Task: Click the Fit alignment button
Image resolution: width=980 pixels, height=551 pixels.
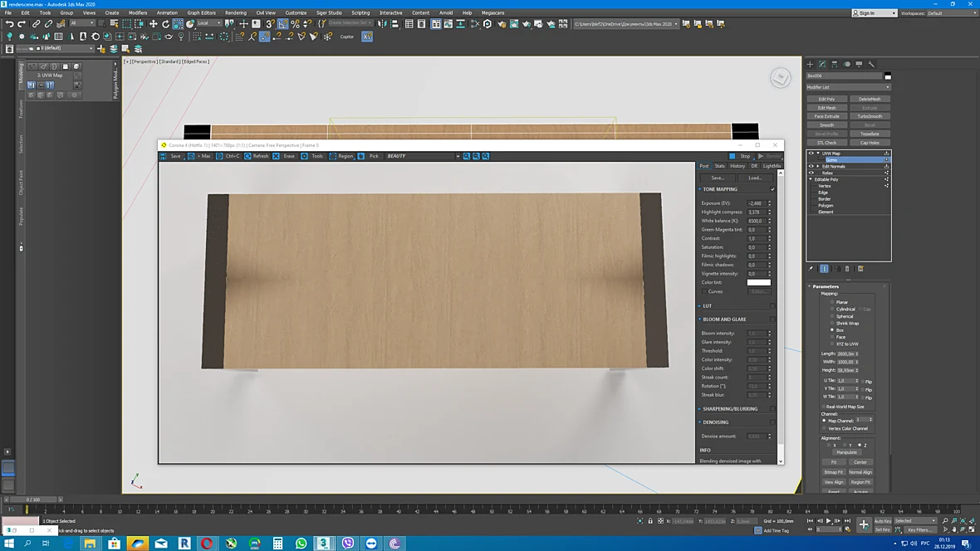Action: tap(834, 462)
